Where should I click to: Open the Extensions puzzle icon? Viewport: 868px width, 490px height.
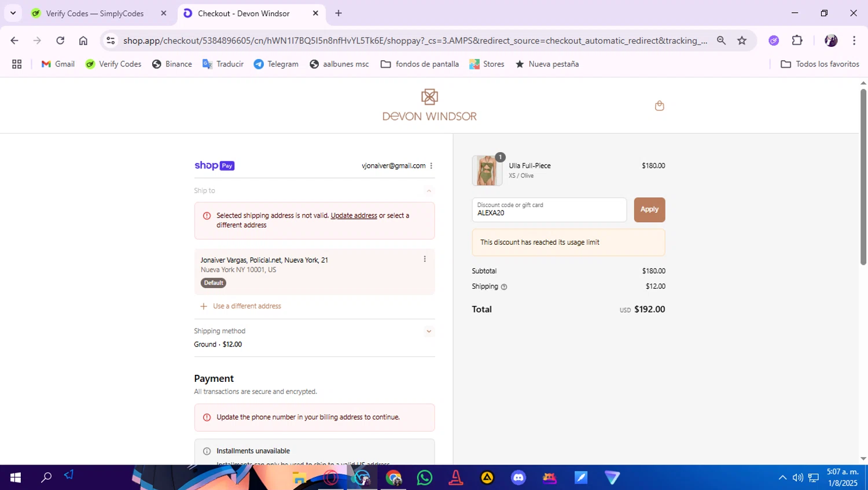[797, 40]
